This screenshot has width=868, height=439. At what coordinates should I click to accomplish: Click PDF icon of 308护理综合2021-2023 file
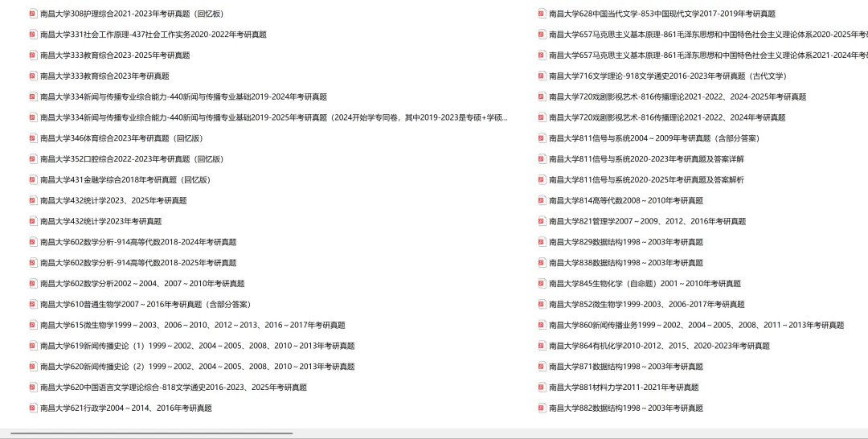[33, 14]
